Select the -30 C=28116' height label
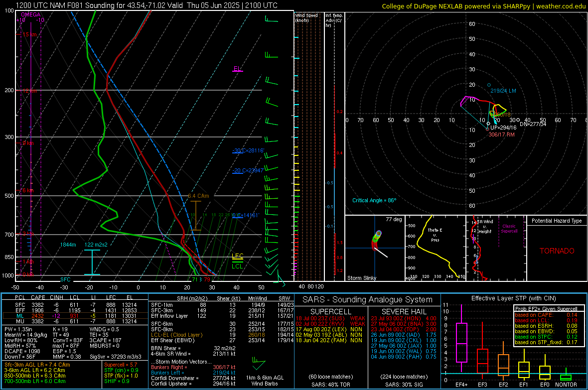Screen dimensions: 588x390 (x=248, y=150)
